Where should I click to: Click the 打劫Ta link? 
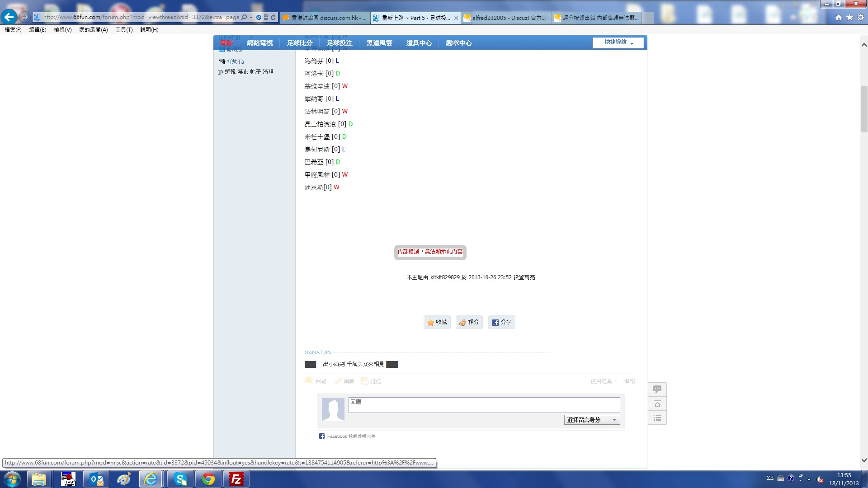pos(235,62)
